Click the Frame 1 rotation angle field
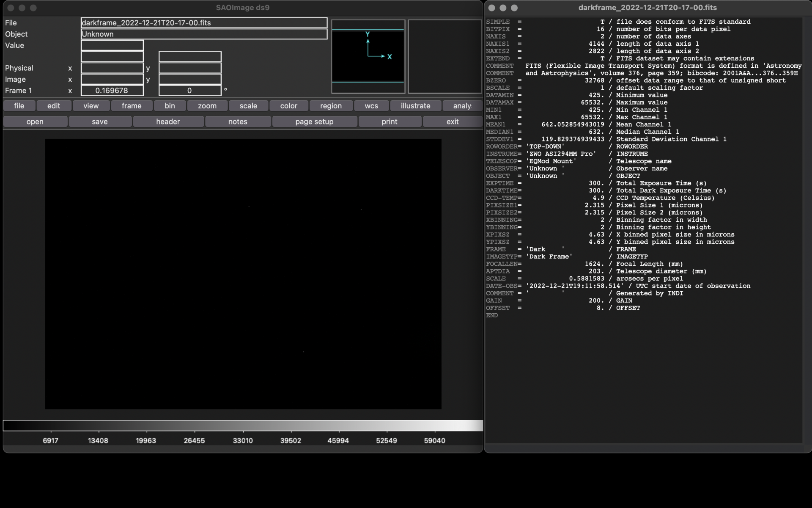Image resolution: width=812 pixels, height=508 pixels. 190,91
